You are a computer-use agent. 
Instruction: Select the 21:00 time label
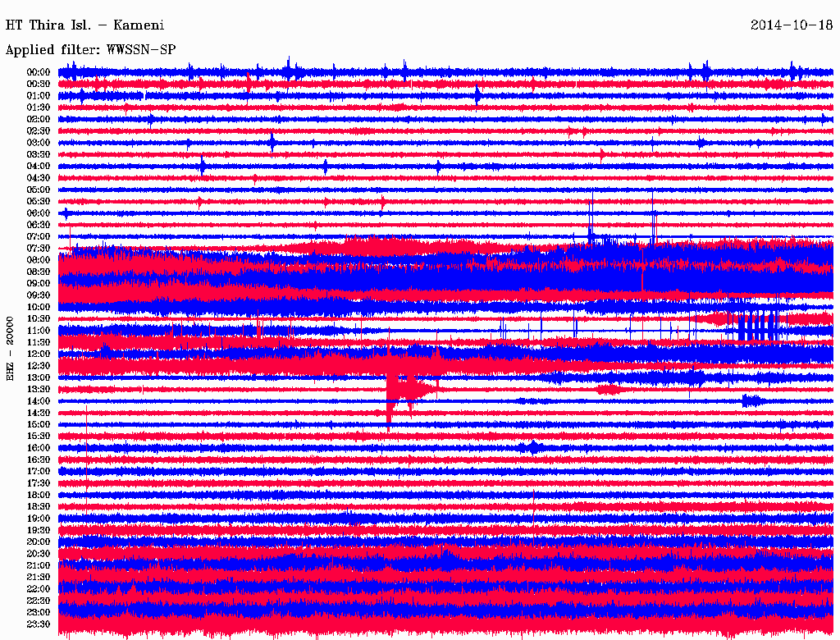pyautogui.click(x=39, y=566)
